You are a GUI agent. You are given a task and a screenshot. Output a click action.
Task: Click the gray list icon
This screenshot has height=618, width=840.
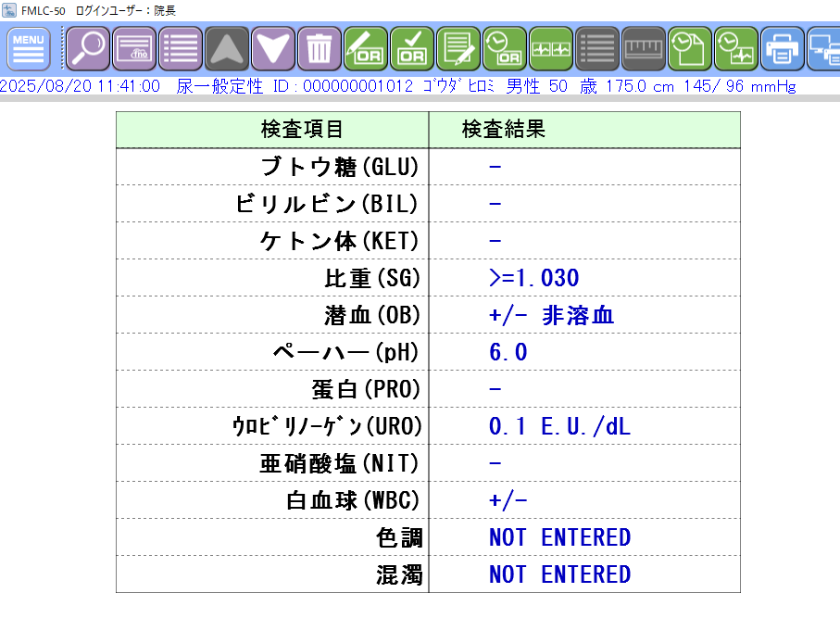tap(596, 49)
